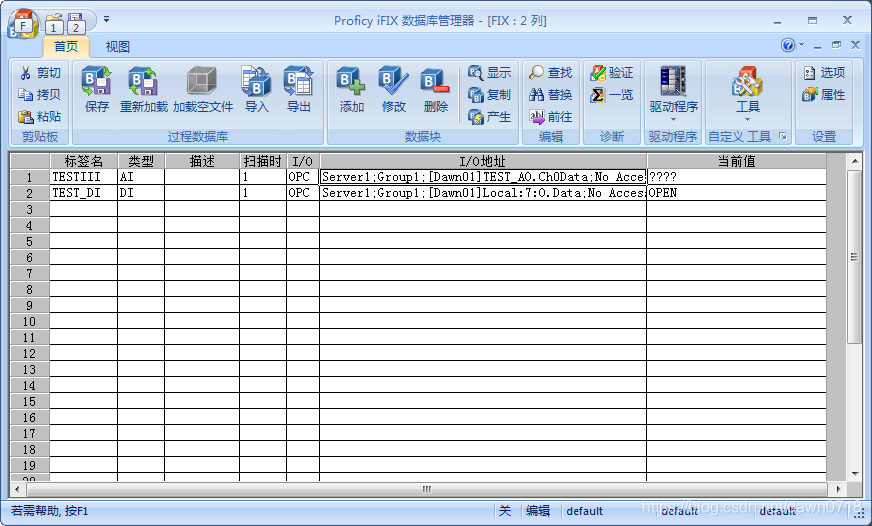Select the I/O address column header (I/O地址)
The height and width of the screenshot is (526, 872).
[483, 161]
